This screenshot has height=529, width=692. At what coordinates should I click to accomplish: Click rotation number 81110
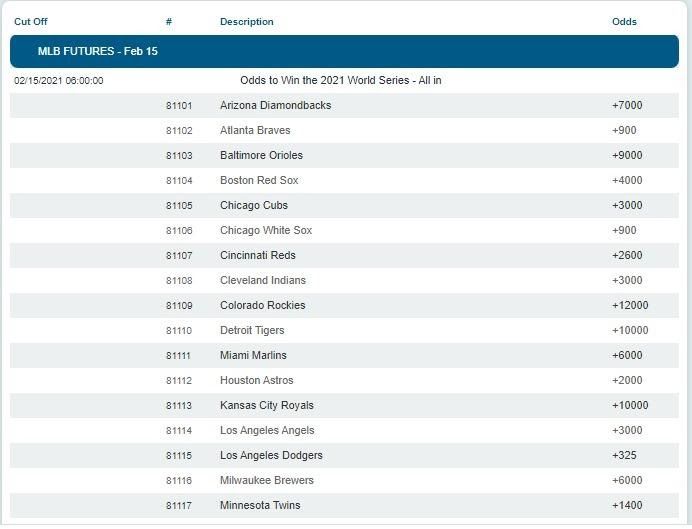click(x=179, y=331)
